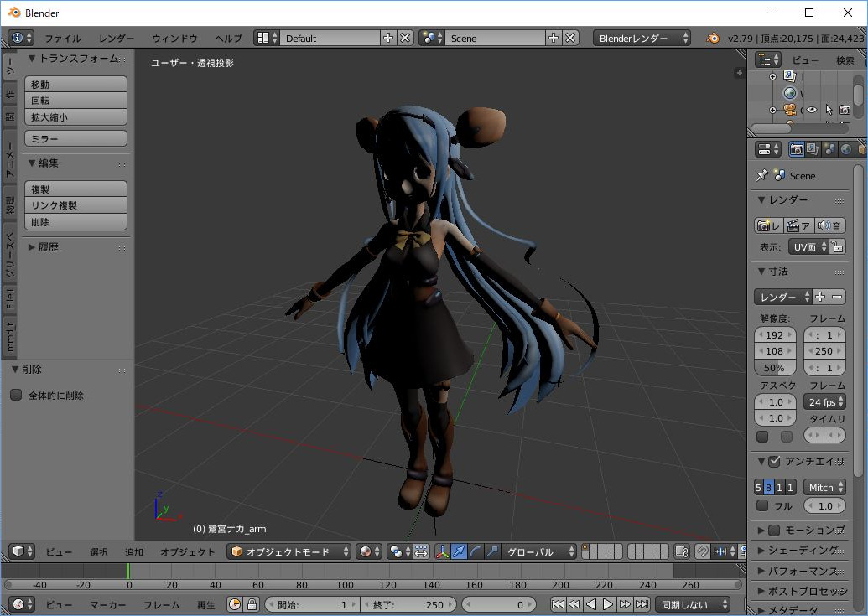This screenshot has height=616, width=868.
Task: Open the Blenderレンダー engine dropdown
Action: [x=642, y=38]
